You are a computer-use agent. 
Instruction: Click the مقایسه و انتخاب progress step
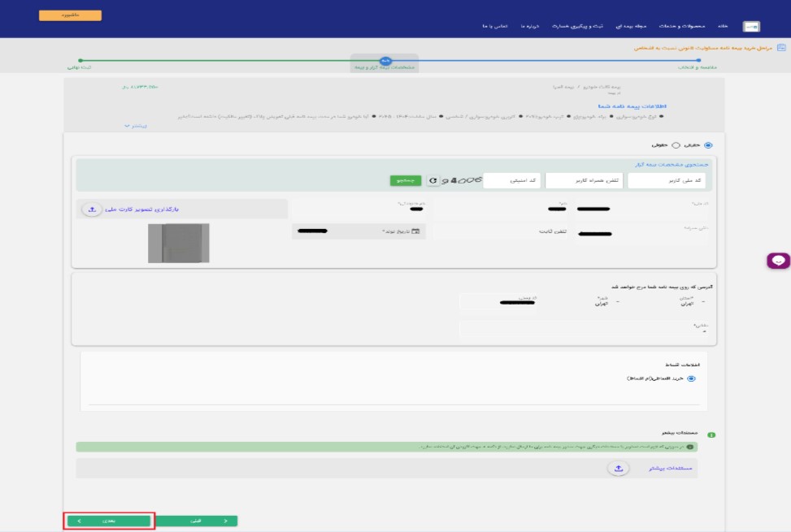point(701,67)
